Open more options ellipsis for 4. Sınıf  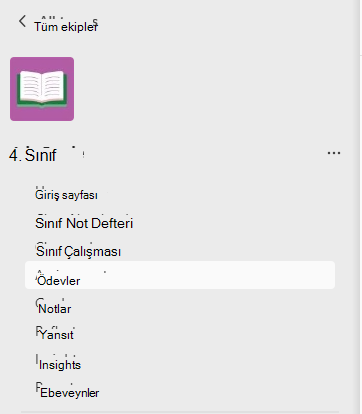pyautogui.click(x=334, y=153)
